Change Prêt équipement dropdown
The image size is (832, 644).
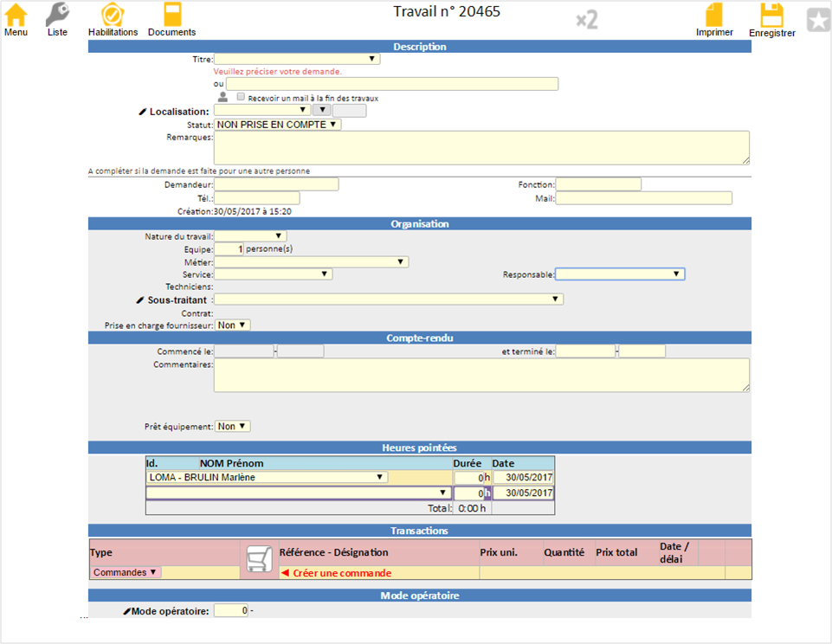(x=232, y=427)
